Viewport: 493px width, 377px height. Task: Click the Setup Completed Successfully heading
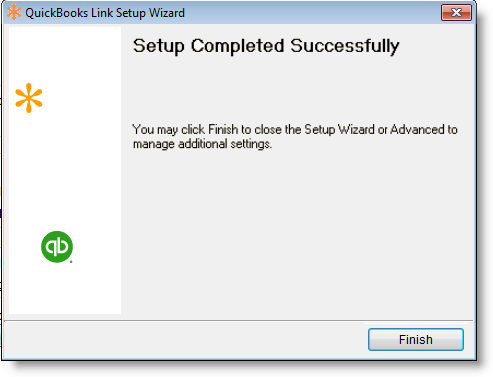(x=266, y=46)
